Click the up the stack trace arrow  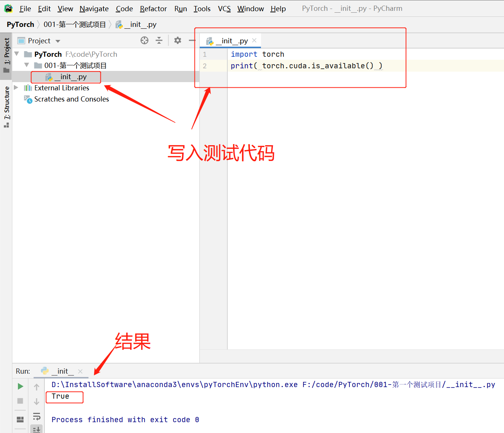tap(37, 387)
